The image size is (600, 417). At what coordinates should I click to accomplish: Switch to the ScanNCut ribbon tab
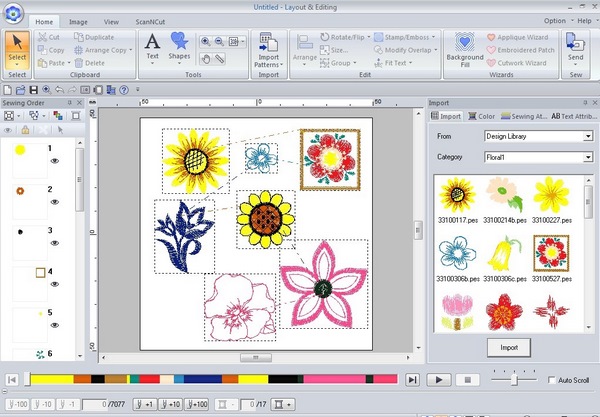coord(150,22)
